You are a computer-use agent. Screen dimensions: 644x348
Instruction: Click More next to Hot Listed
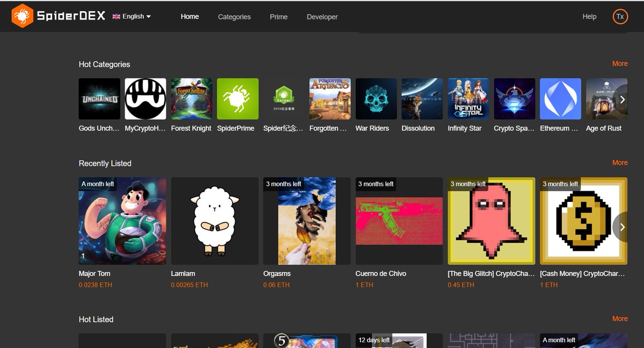[620, 318]
